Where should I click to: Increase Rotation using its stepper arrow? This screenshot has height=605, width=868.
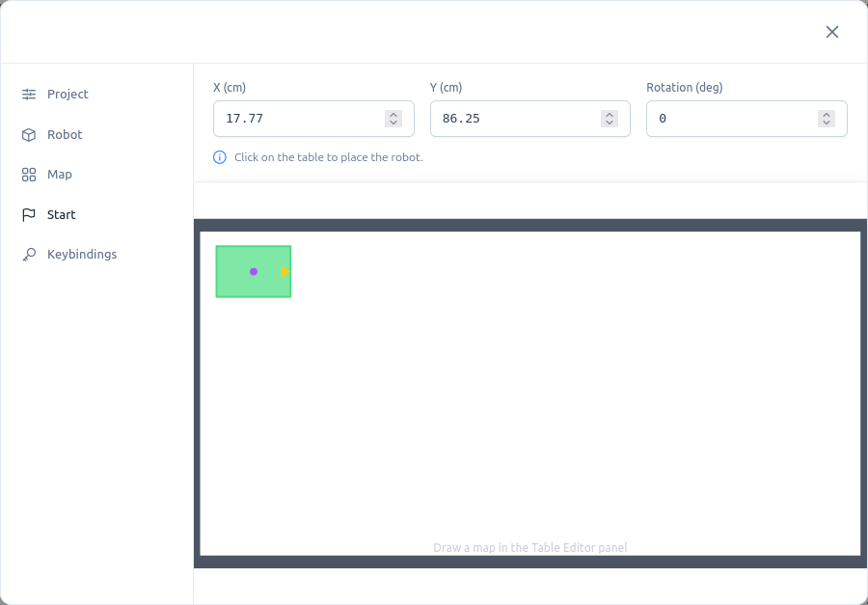click(x=826, y=114)
